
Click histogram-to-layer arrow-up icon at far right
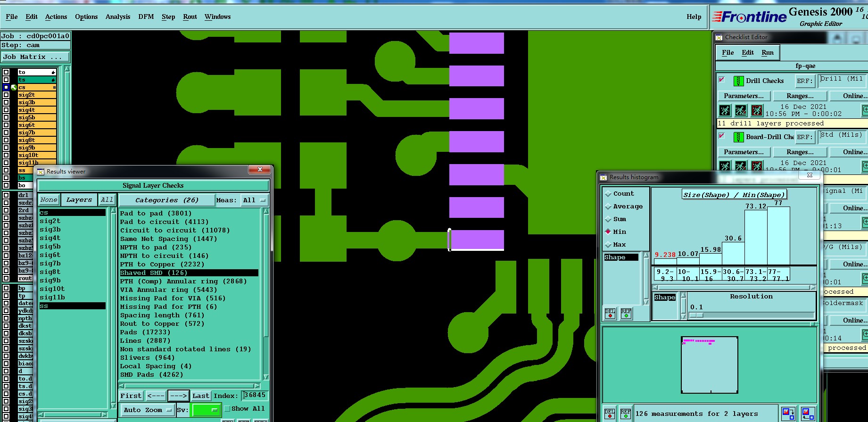coord(808,414)
